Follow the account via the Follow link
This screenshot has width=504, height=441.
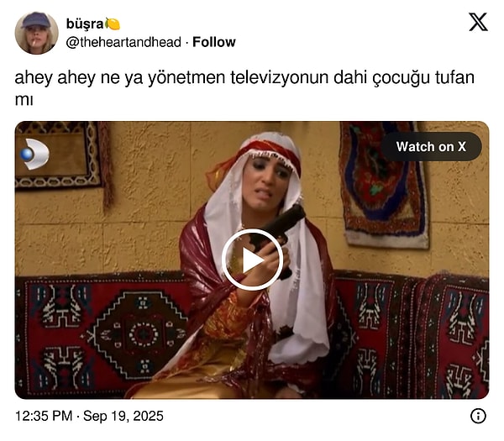pos(213,42)
